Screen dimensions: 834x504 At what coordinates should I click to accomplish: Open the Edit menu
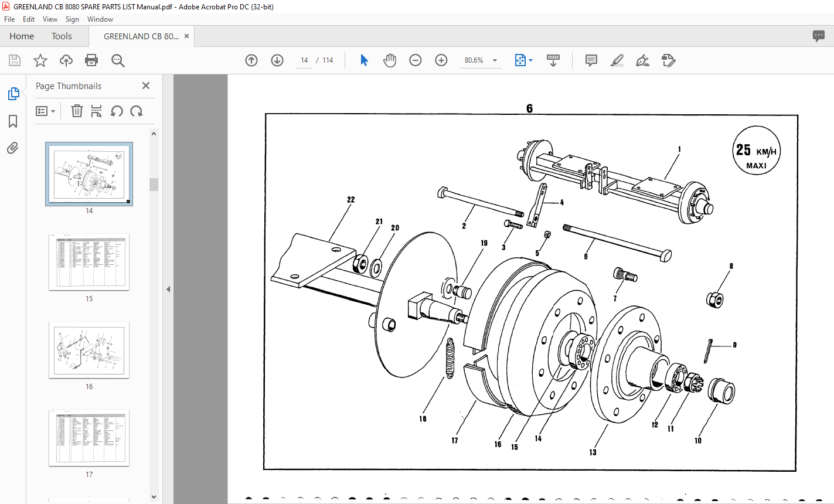29,19
